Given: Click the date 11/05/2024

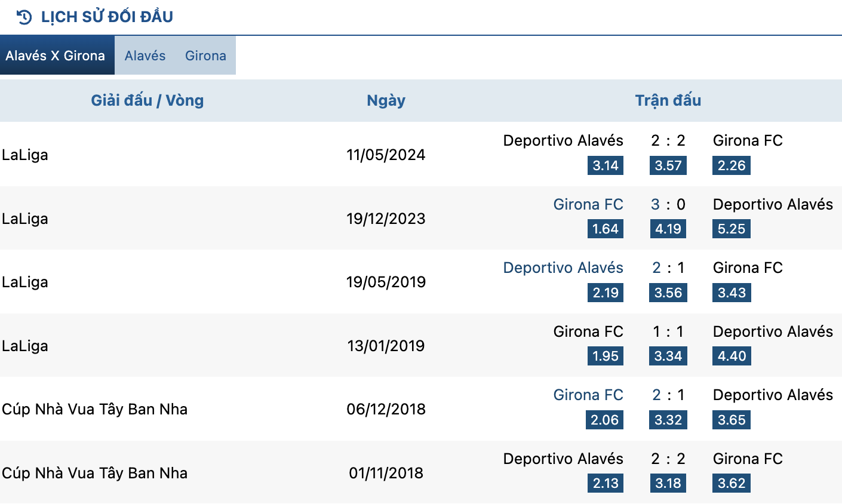Looking at the screenshot, I should pos(386,155).
